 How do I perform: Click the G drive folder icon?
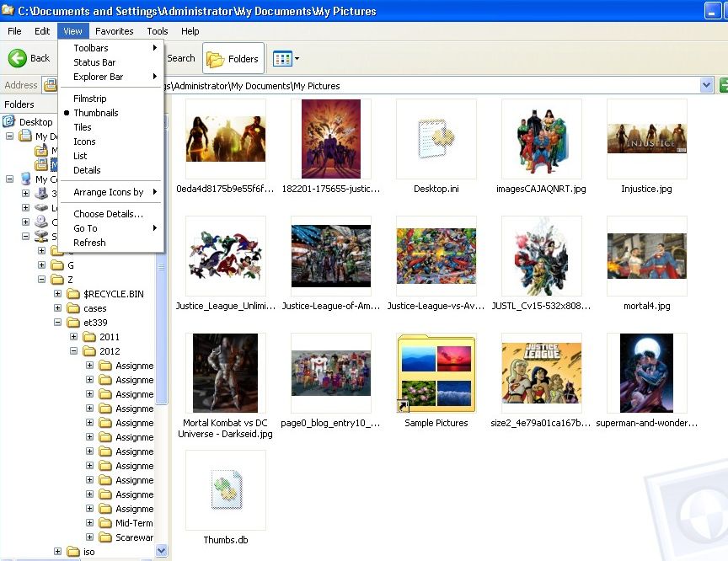click(x=57, y=265)
